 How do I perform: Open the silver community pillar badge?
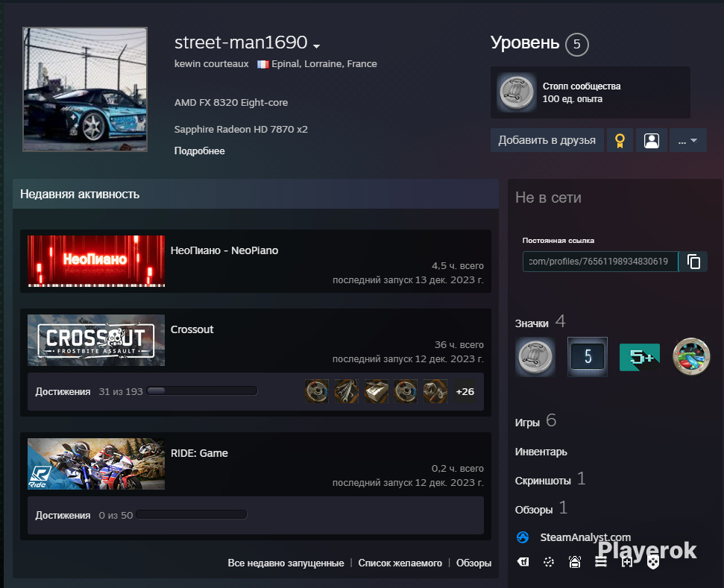tap(535, 357)
